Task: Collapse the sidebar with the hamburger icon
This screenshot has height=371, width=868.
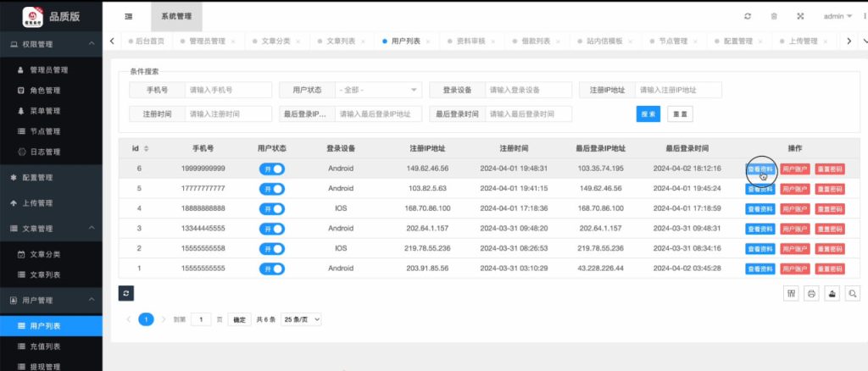Action: (x=129, y=17)
